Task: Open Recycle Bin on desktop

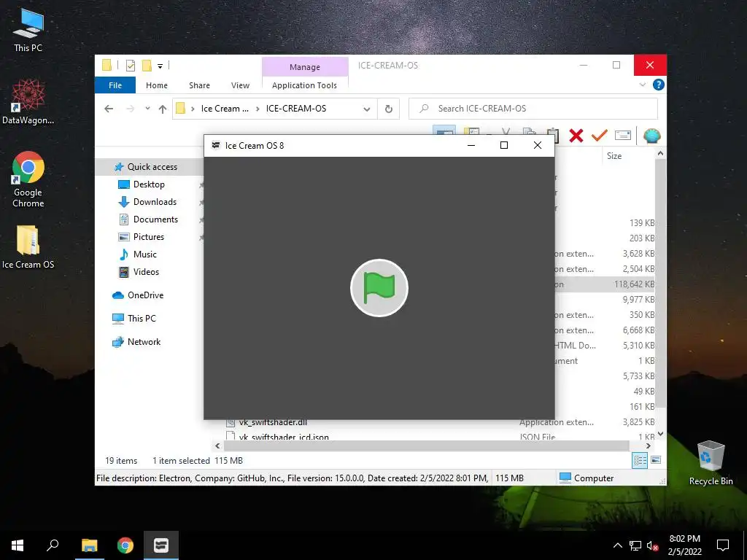Action: click(x=711, y=462)
